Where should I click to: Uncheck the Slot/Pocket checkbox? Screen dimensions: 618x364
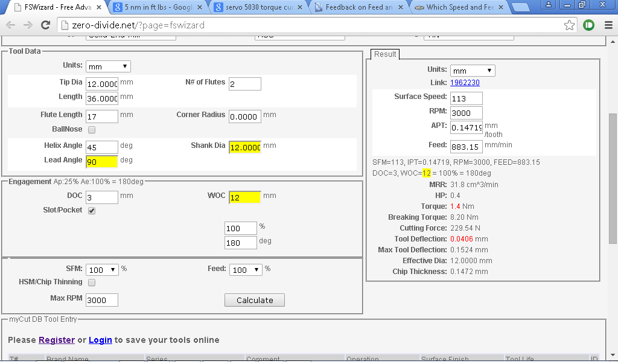click(92, 211)
